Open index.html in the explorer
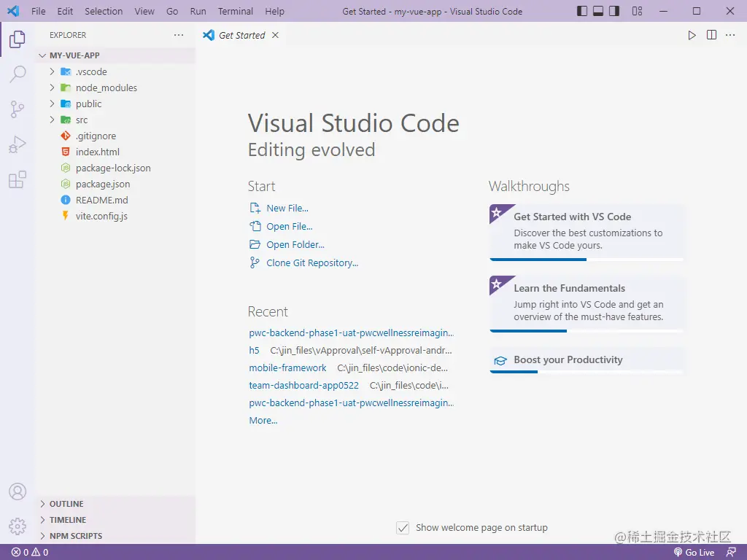The image size is (747, 560). point(117,152)
